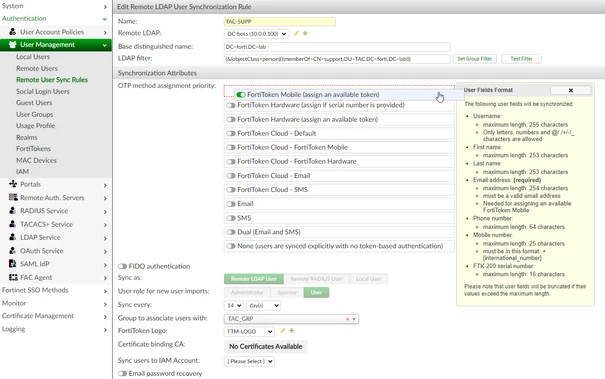Close the User Fields Format panel
The image size is (605, 379).
571,90
